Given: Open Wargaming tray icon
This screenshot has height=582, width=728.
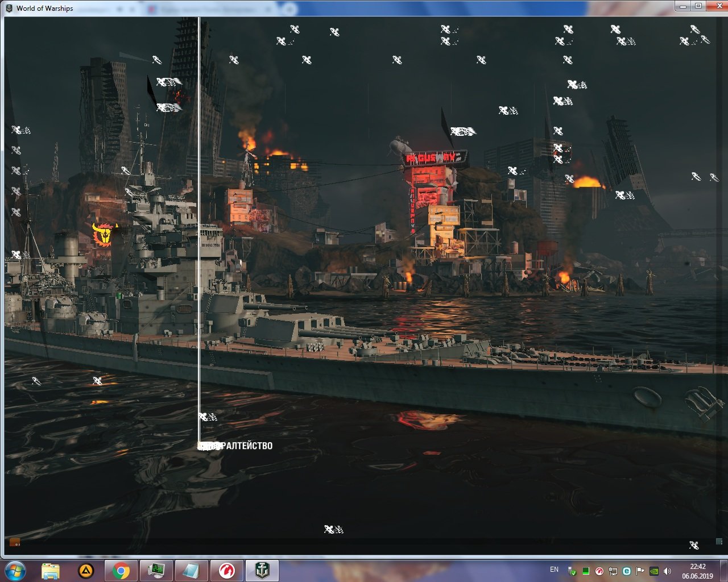Looking at the screenshot, I should pos(599,571).
